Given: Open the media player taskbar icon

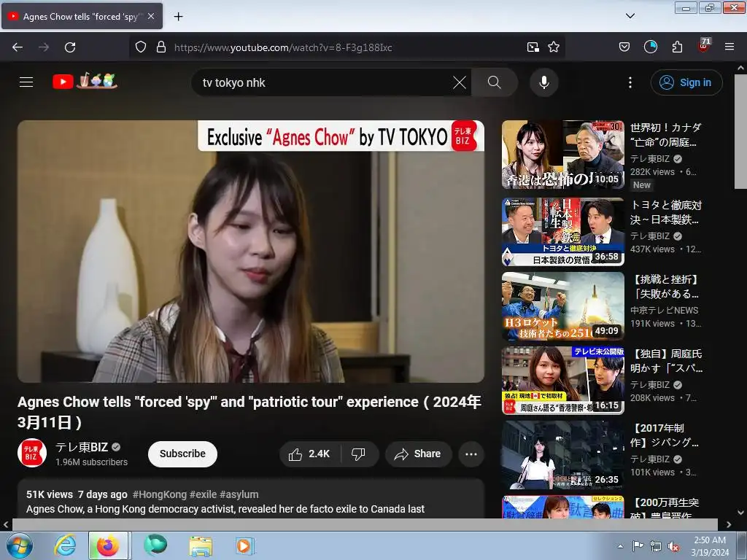Looking at the screenshot, I should coord(245,545).
